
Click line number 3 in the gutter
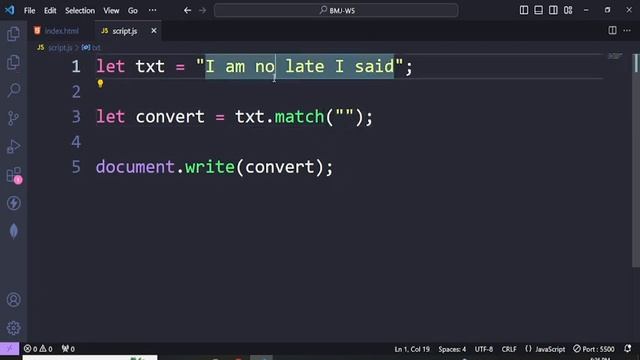tap(76, 117)
